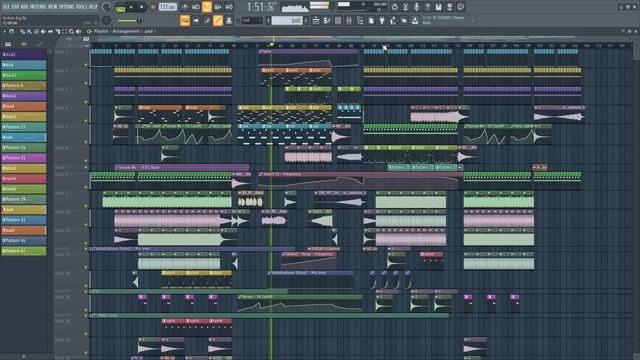This screenshot has width=640, height=360.
Task: Select the Draw pencil tool in playlist
Action: (x=22, y=31)
